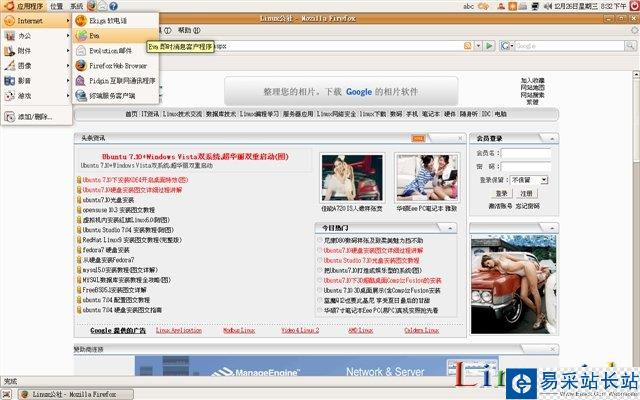
Task: Click the keyboard/key tray icon beside abc
Action: click(x=483, y=6)
